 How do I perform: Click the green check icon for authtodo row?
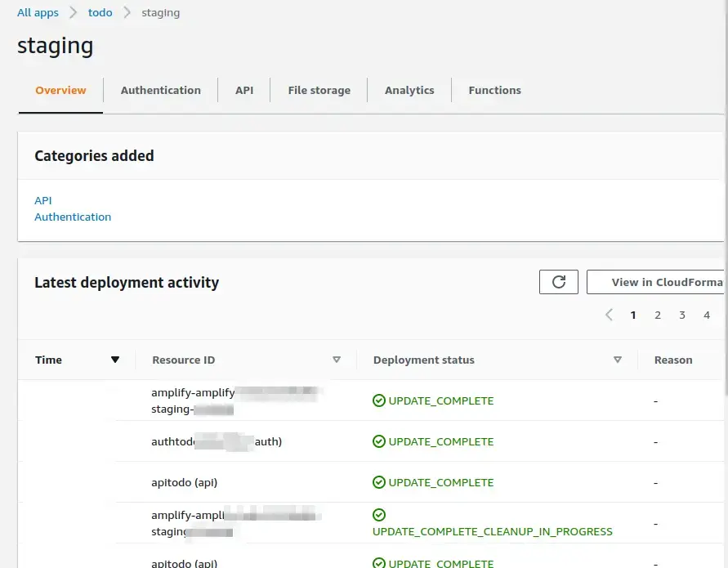[x=379, y=441]
